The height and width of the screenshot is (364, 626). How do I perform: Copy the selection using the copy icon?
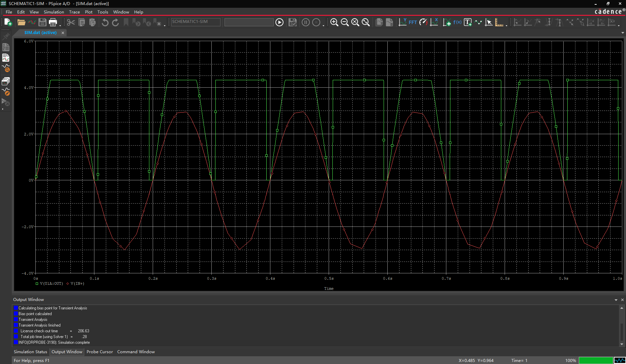[x=82, y=22]
